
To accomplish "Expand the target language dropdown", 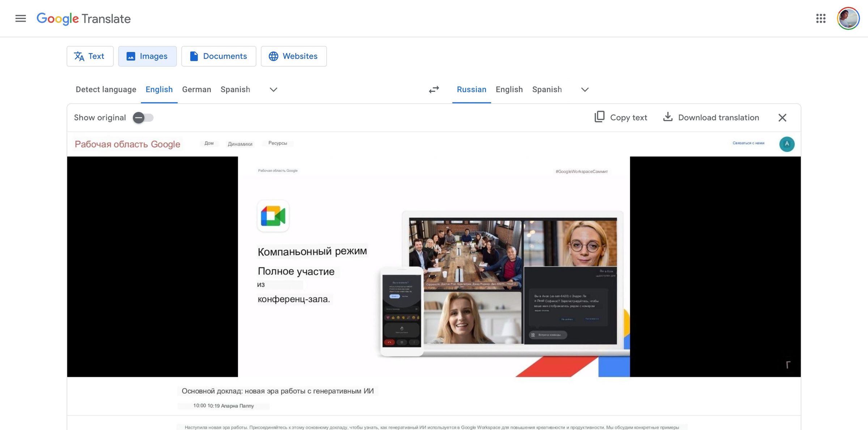I will click(584, 90).
